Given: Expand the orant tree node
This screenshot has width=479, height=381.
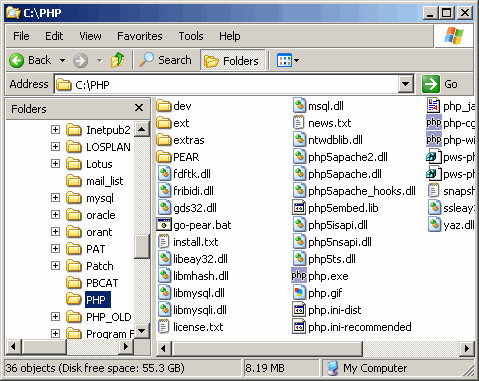Looking at the screenshot, I should click(x=55, y=231).
